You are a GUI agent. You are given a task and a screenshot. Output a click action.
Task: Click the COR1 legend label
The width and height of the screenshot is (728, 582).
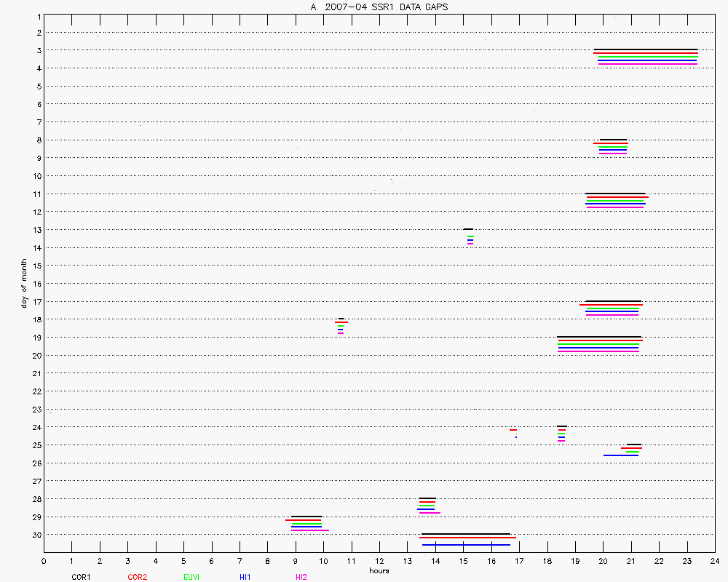[x=81, y=577]
